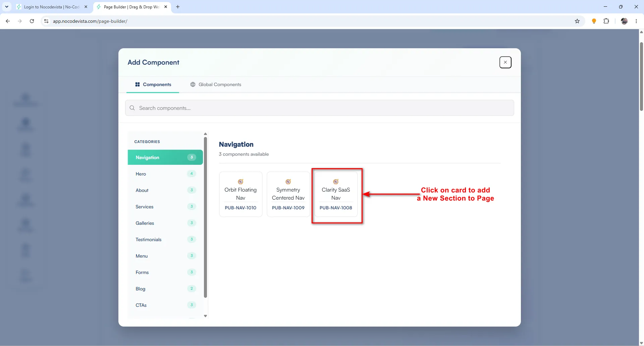This screenshot has height=346, width=644.
Task: Click the PUB-NAV-1010 code label
Action: [x=240, y=208]
